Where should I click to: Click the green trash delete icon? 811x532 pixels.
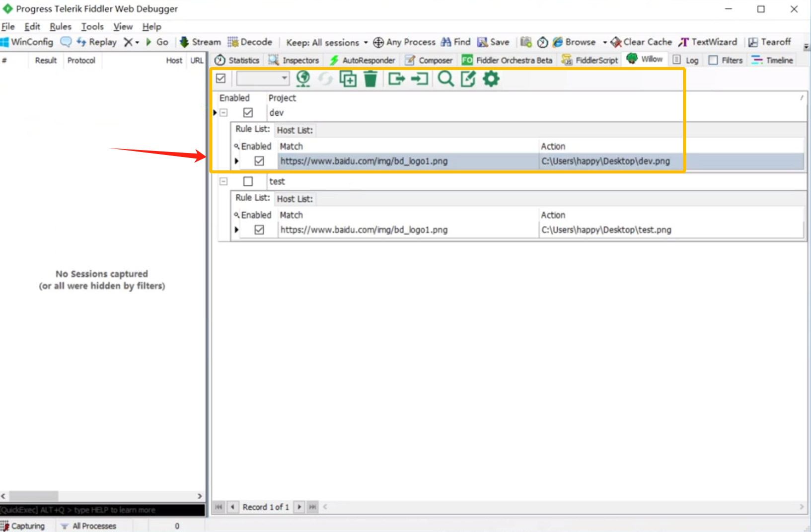pos(370,78)
